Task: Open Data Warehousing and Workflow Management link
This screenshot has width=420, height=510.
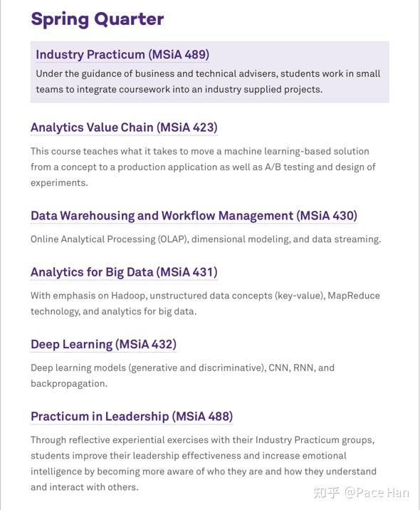Action: pyautogui.click(x=194, y=216)
